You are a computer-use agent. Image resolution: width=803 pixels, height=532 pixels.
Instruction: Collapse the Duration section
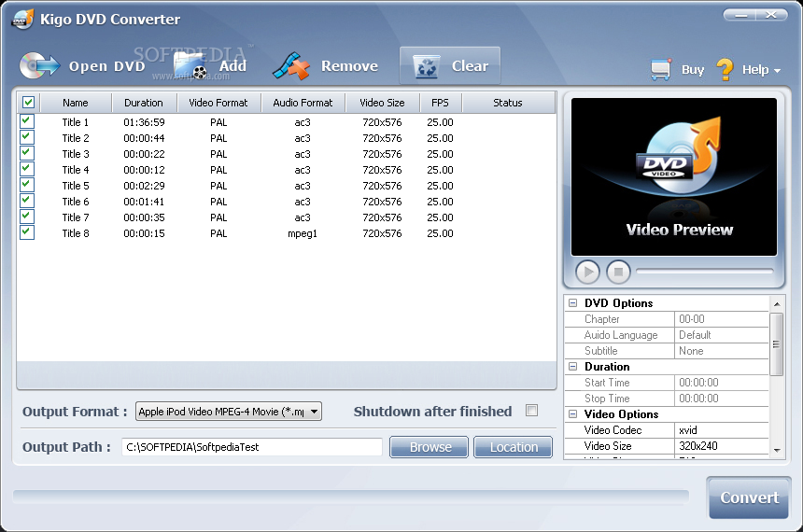(x=573, y=367)
